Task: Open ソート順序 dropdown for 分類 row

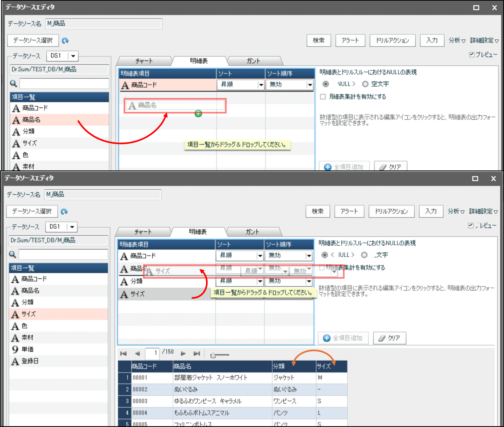Action: [x=309, y=281]
